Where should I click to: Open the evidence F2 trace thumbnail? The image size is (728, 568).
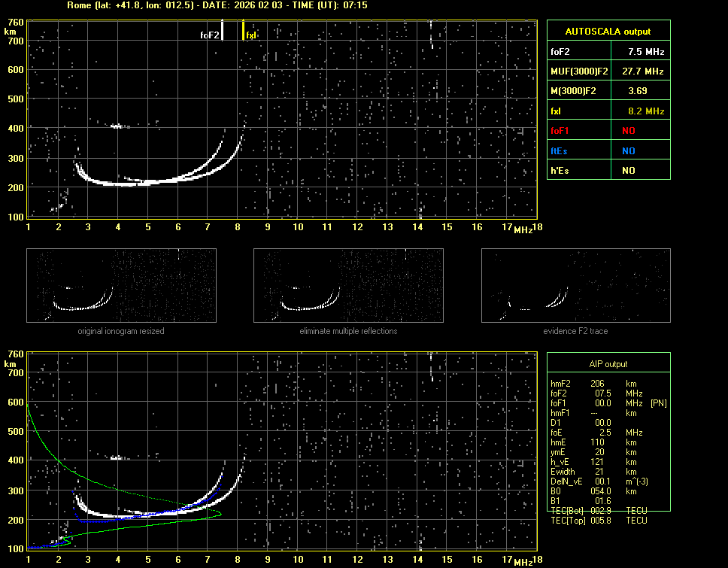[x=575, y=286]
